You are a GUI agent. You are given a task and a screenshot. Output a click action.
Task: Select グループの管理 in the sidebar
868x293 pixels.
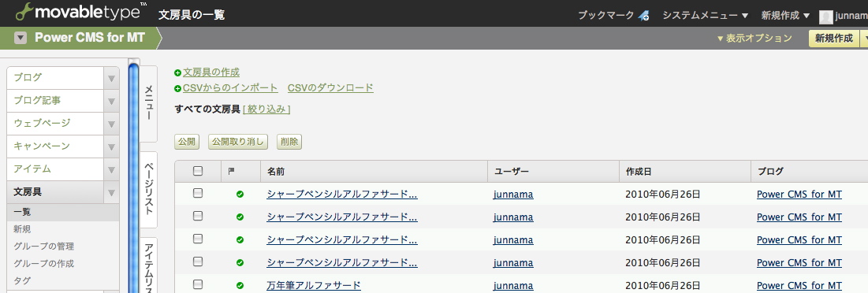(x=43, y=247)
